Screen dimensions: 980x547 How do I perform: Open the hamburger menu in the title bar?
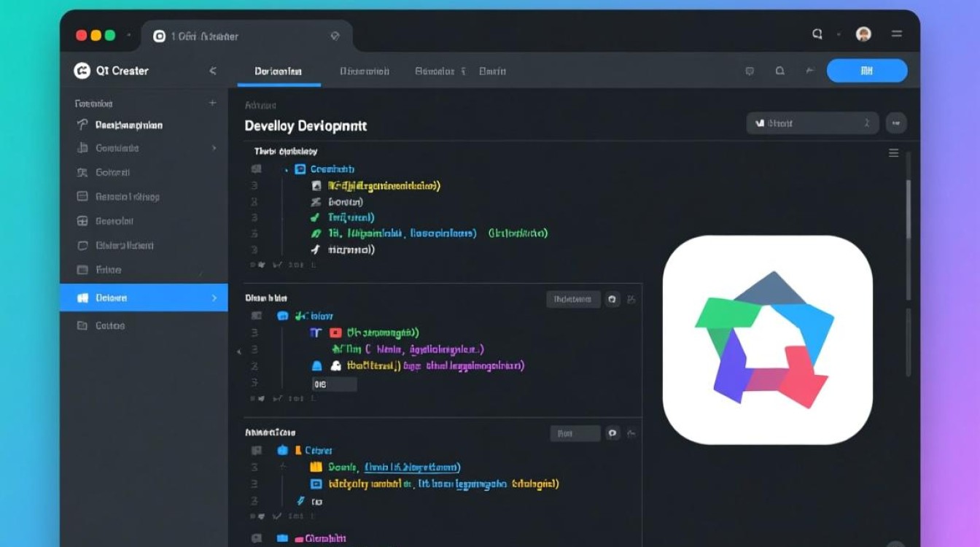pos(897,34)
